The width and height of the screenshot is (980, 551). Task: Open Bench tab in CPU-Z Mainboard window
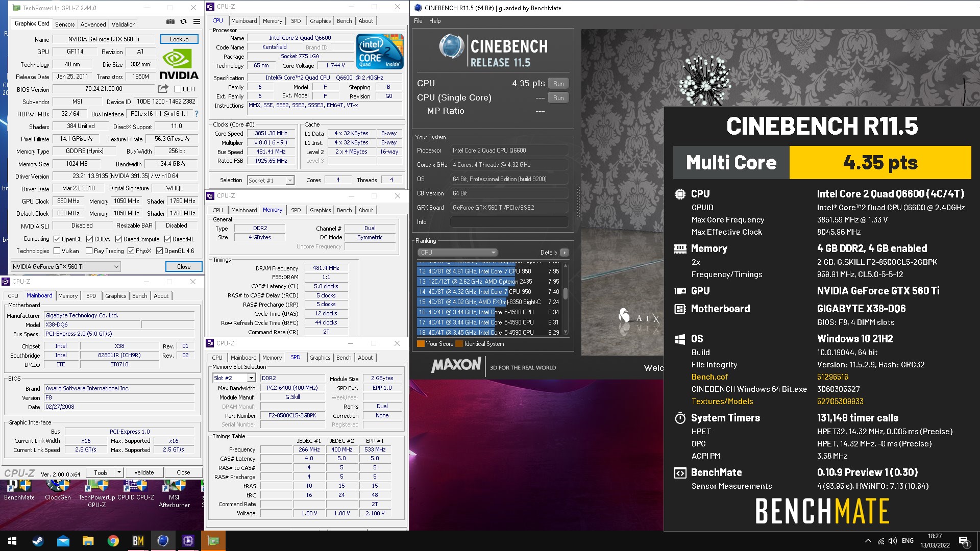[139, 296]
